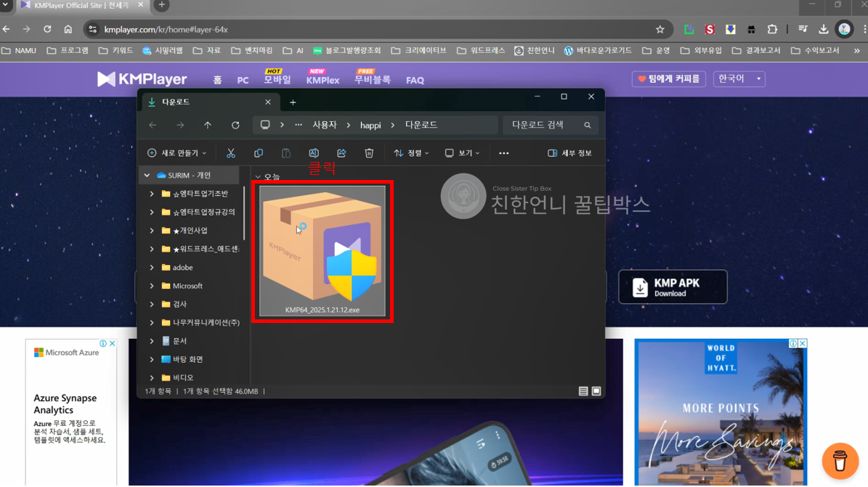Click the Cut icon in Explorer toolbar
Image resolution: width=868 pixels, height=487 pixels.
click(x=231, y=153)
